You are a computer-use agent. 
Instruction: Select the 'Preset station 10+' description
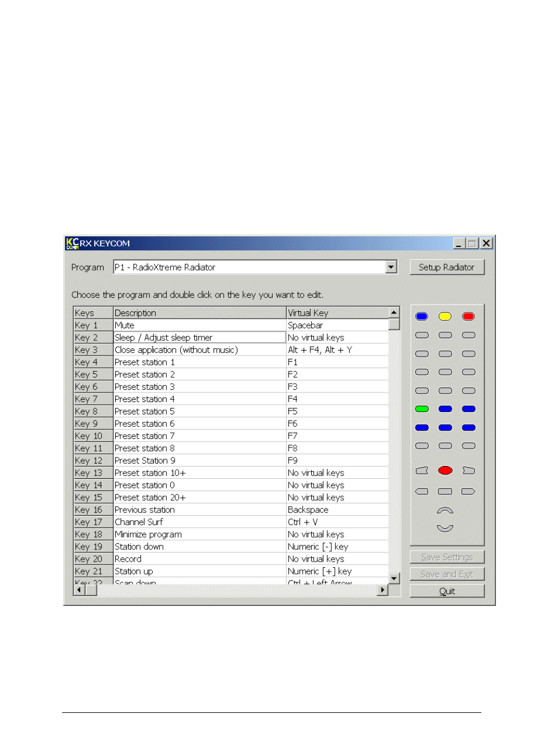pyautogui.click(x=199, y=473)
